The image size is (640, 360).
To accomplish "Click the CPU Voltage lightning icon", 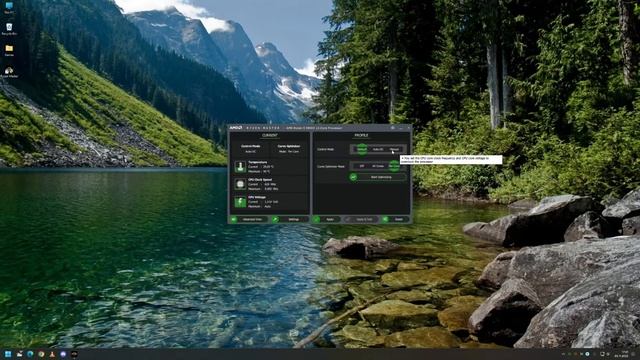I will (x=240, y=202).
